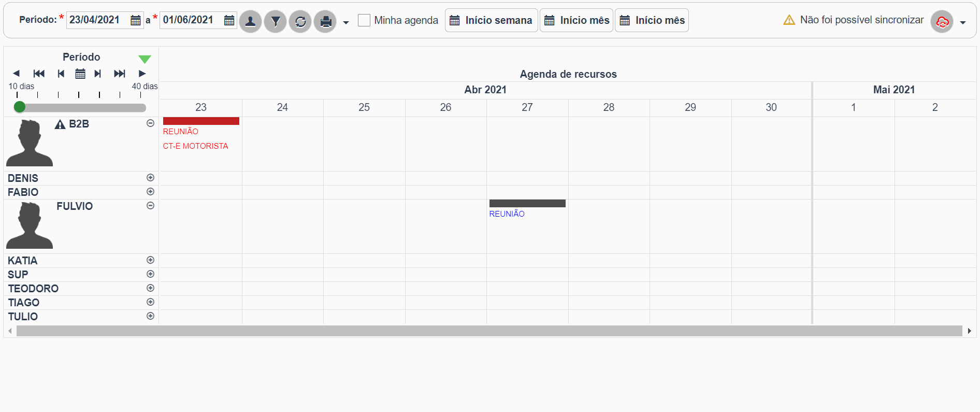
Task: Refresh the agenda with the reload button
Action: [x=300, y=21]
